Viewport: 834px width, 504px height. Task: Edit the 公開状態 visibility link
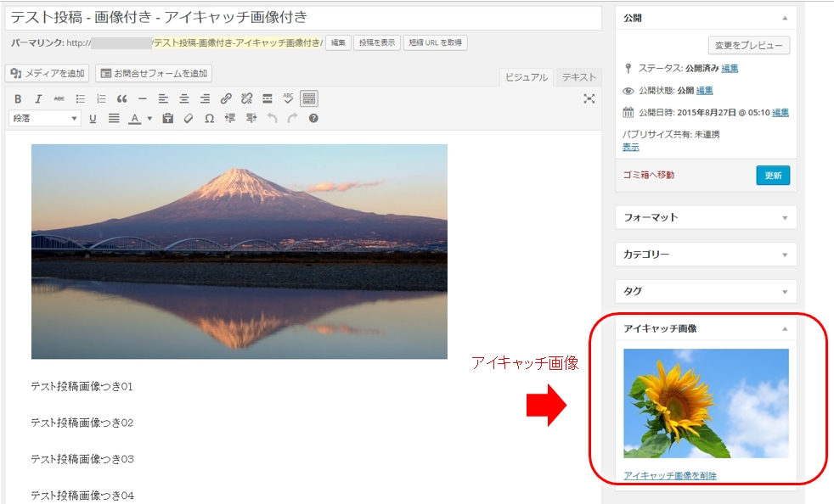tap(704, 91)
